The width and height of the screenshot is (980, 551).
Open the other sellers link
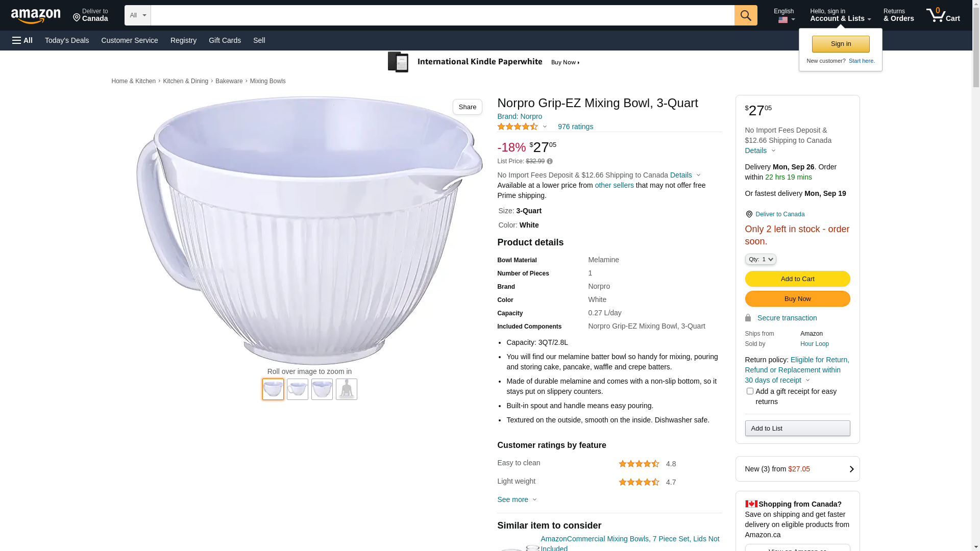614,185
